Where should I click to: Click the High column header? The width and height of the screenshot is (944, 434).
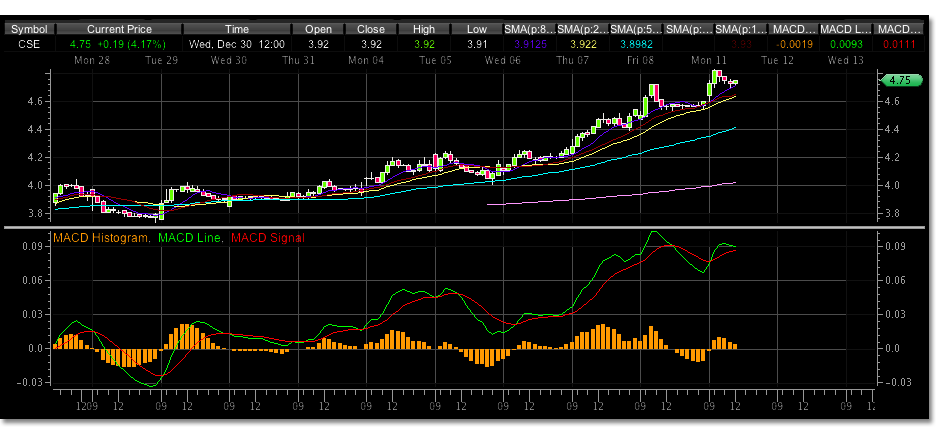(x=424, y=30)
